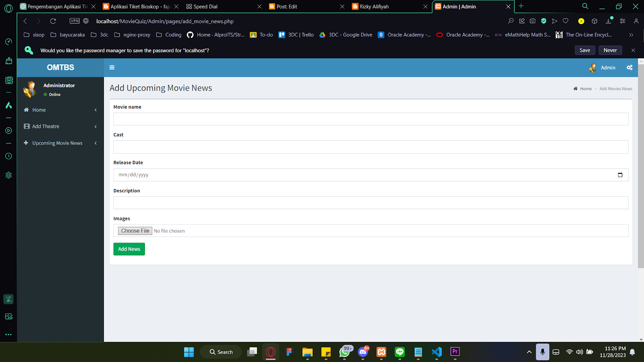This screenshot has height=362, width=644.
Task: Follow the Home breadcrumb link
Action: click(586, 89)
